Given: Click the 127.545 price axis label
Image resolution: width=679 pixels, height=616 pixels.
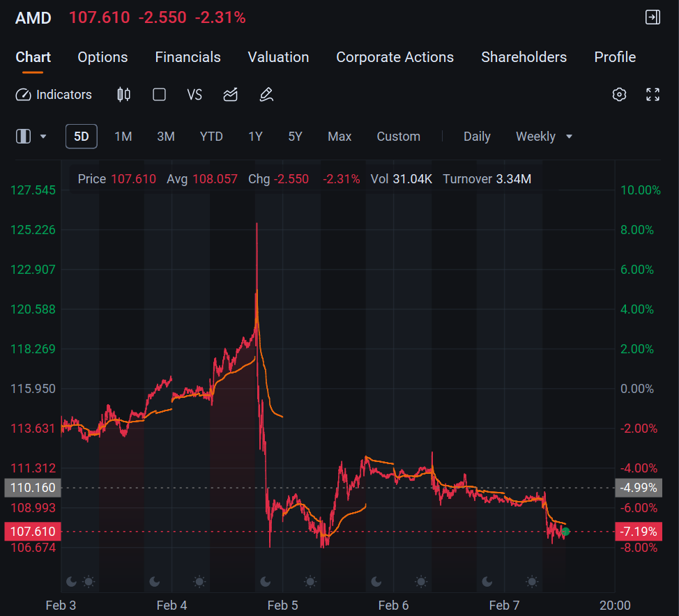Looking at the screenshot, I should click(x=33, y=190).
